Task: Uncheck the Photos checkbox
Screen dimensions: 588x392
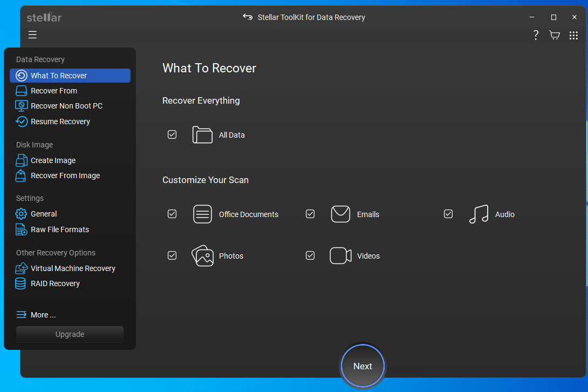Action: (172, 255)
